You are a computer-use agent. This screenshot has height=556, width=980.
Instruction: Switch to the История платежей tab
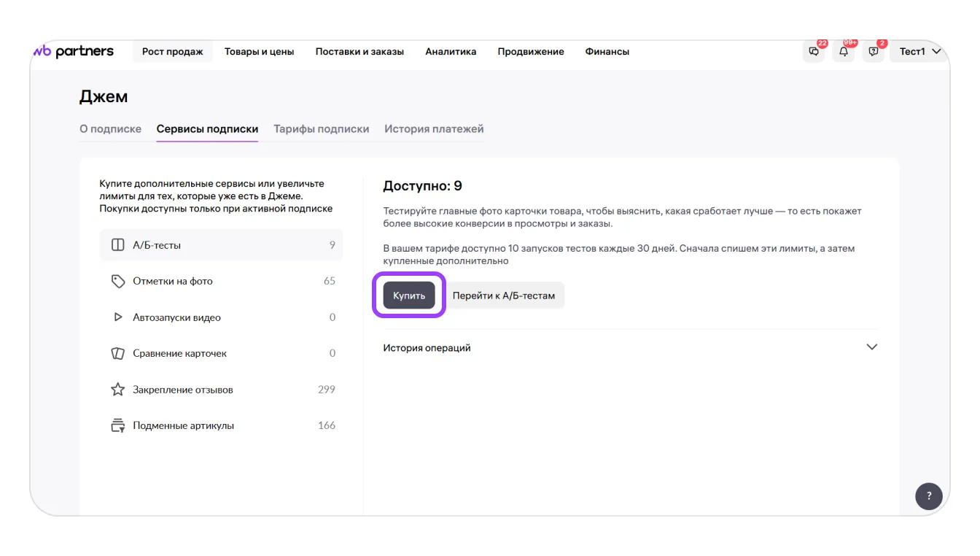pyautogui.click(x=434, y=129)
